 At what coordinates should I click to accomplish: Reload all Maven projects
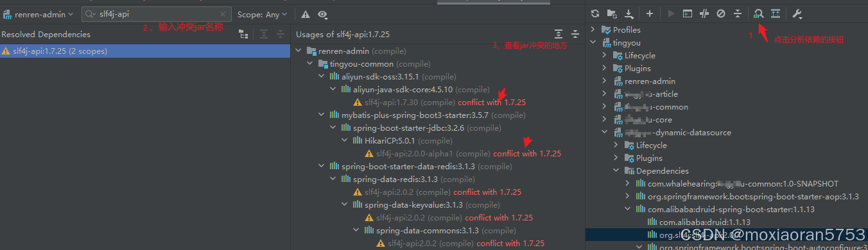pyautogui.click(x=595, y=13)
